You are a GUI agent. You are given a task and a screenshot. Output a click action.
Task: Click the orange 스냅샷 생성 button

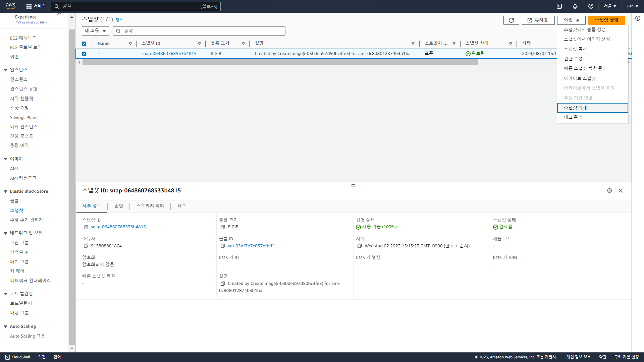(606, 20)
